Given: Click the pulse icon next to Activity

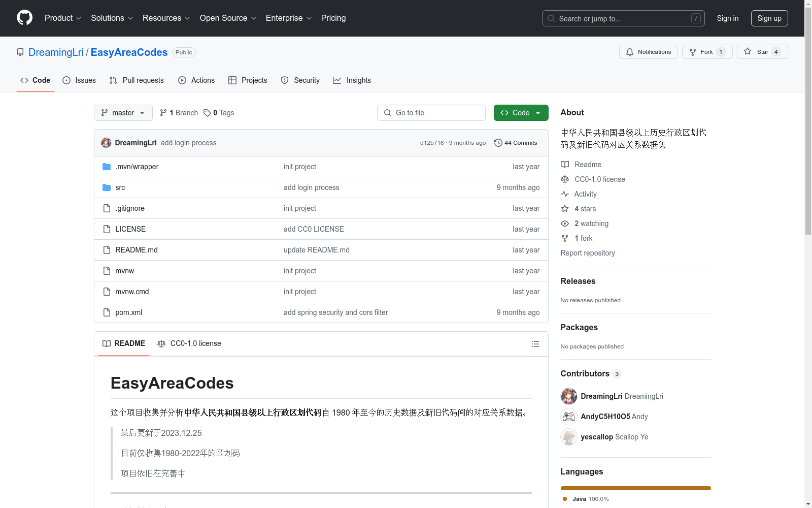Looking at the screenshot, I should [x=565, y=194].
